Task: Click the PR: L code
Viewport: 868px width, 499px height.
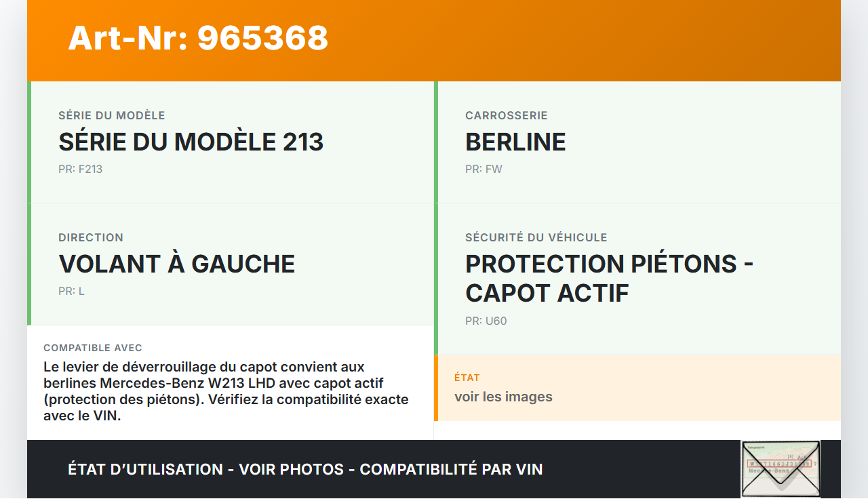Action: pyautogui.click(x=71, y=291)
